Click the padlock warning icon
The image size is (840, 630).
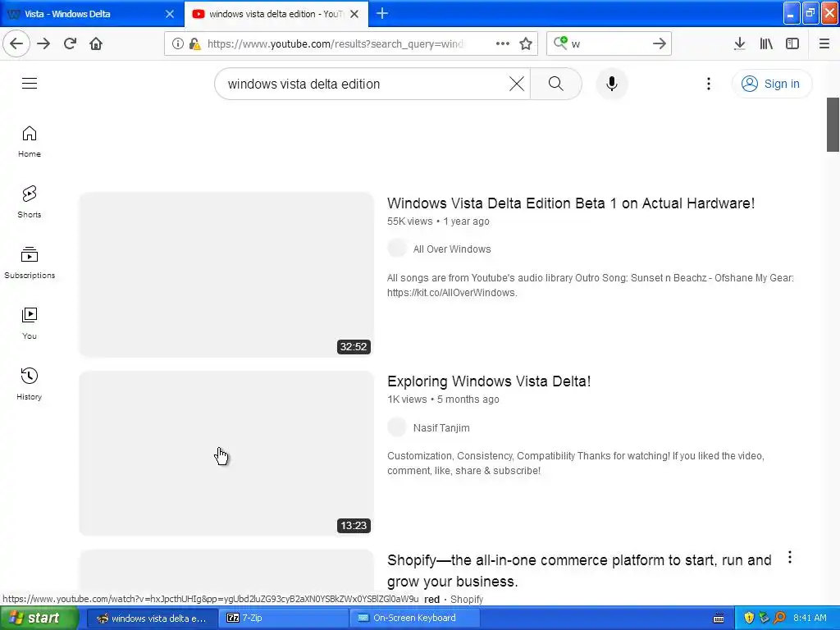coord(194,43)
